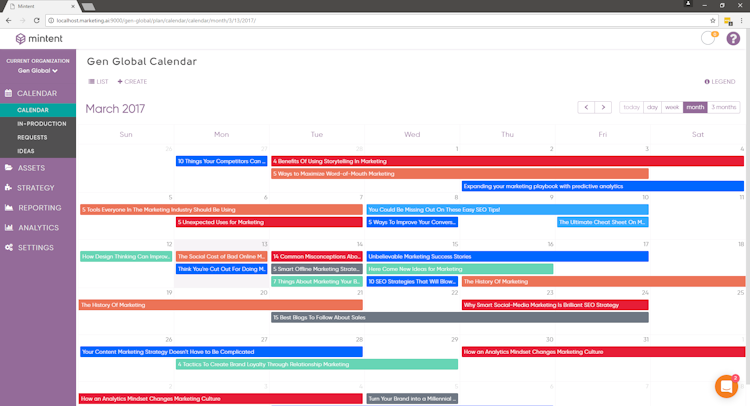
Task: Open '14 Common Misconceptions' event
Action: [317, 256]
